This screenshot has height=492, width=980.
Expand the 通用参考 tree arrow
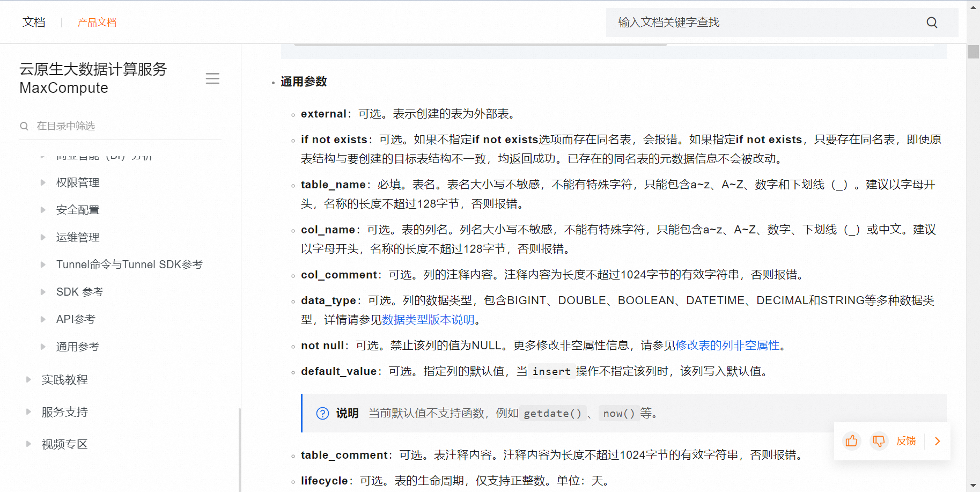[43, 347]
